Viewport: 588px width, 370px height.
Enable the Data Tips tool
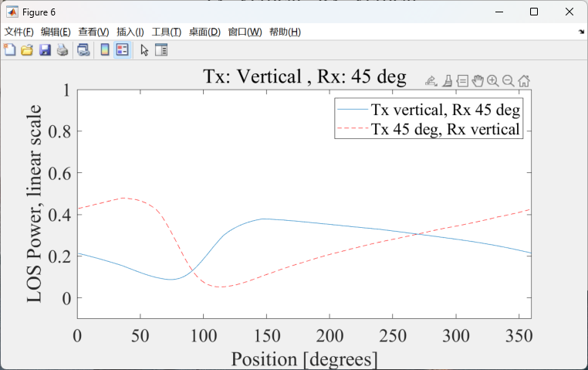(x=463, y=80)
